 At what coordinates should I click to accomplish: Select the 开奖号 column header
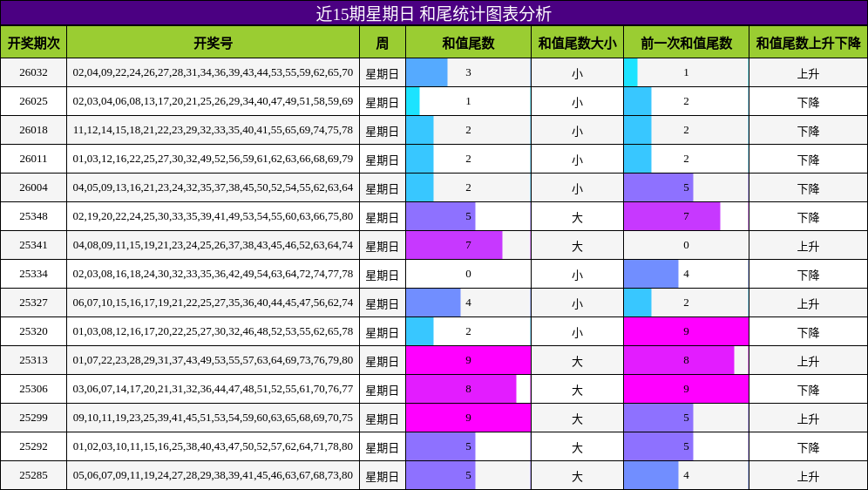(214, 43)
